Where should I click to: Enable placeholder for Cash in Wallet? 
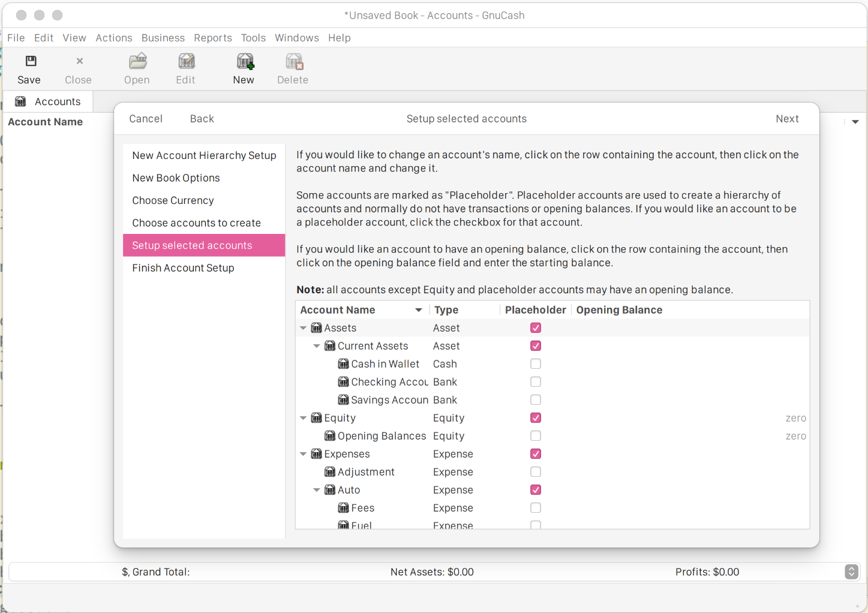536,364
